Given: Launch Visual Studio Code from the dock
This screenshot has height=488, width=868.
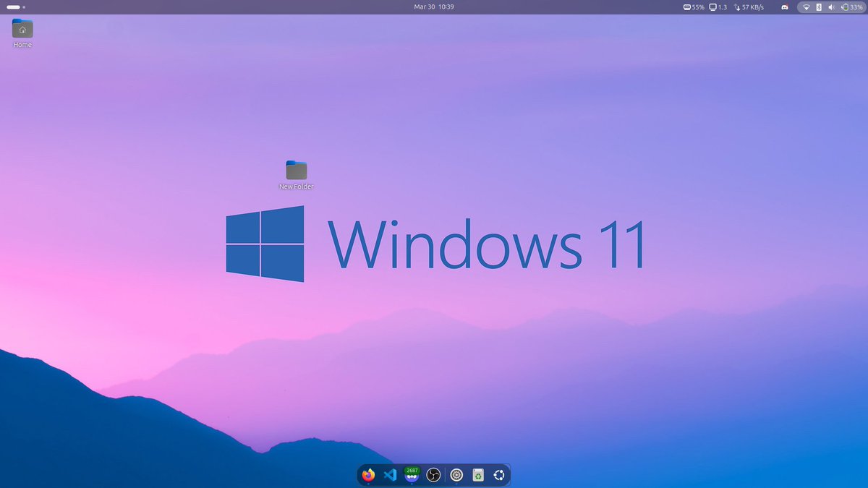Looking at the screenshot, I should click(391, 475).
